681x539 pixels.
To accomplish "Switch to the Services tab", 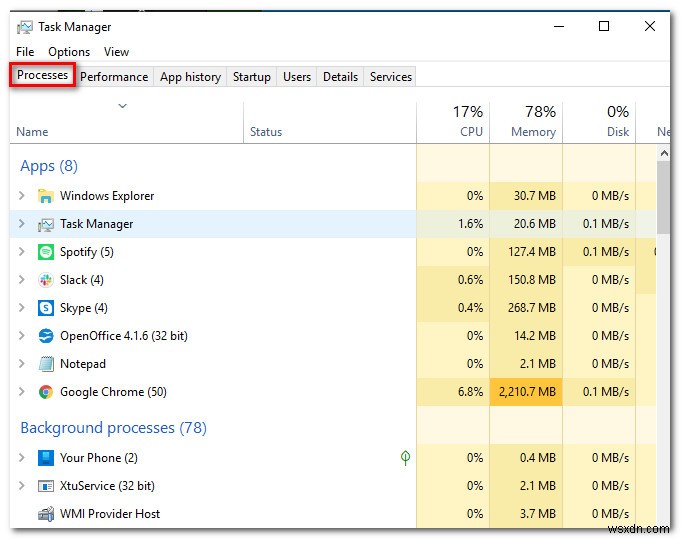I will pos(391,77).
